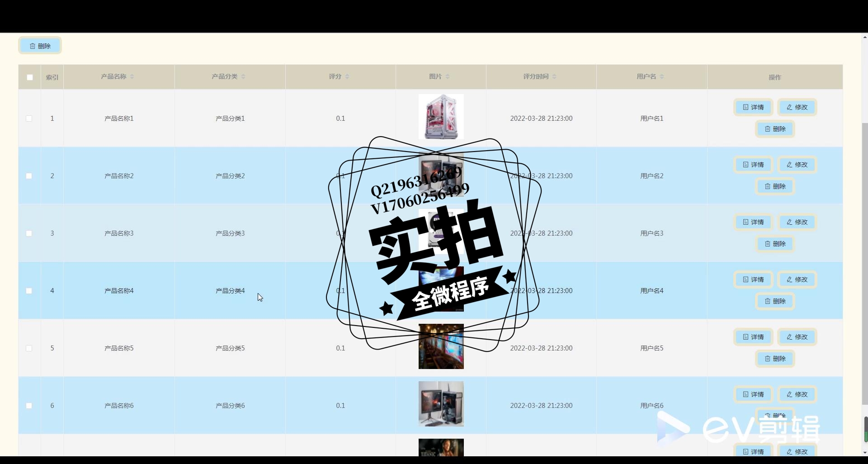868x464 pixels.
Task: Check the checkbox for row 3
Action: (29, 233)
